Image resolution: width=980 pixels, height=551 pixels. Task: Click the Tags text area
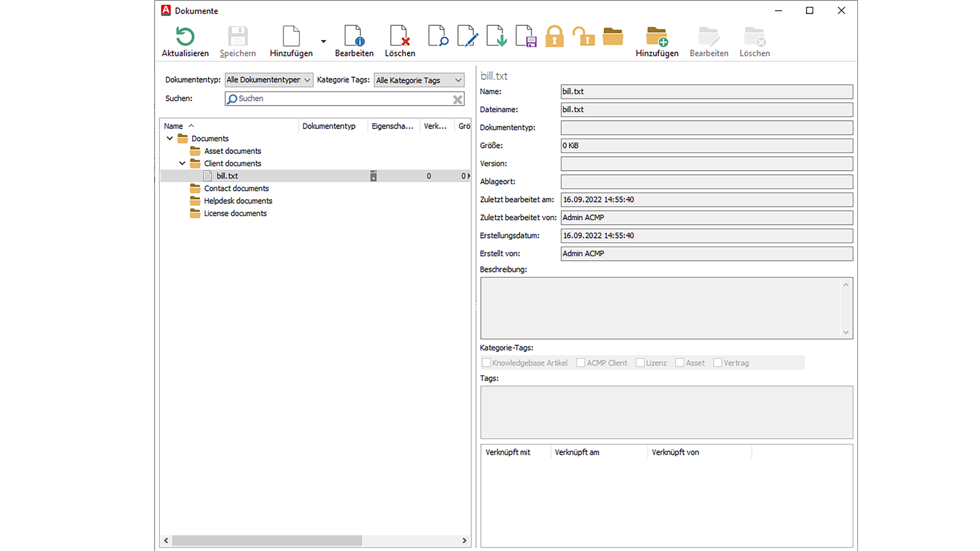[667, 412]
